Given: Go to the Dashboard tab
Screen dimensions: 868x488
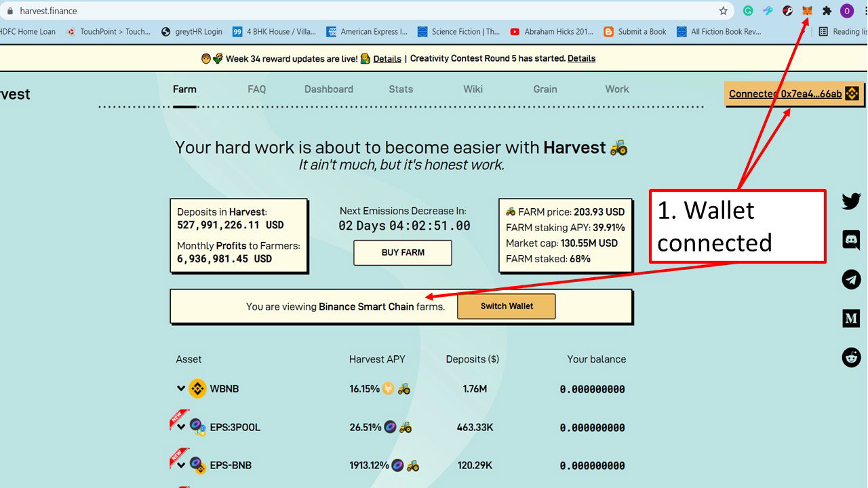Looking at the screenshot, I should (329, 89).
